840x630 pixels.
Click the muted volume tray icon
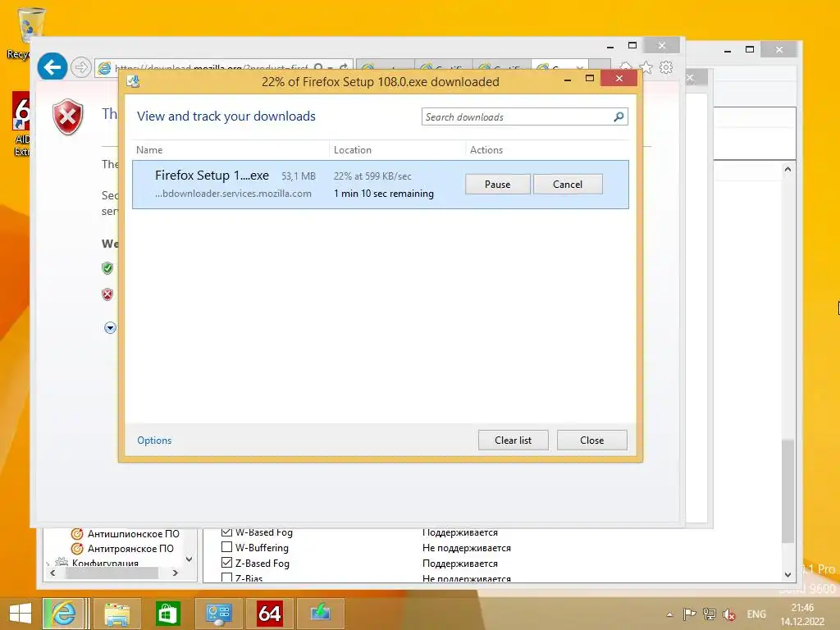(x=728, y=614)
